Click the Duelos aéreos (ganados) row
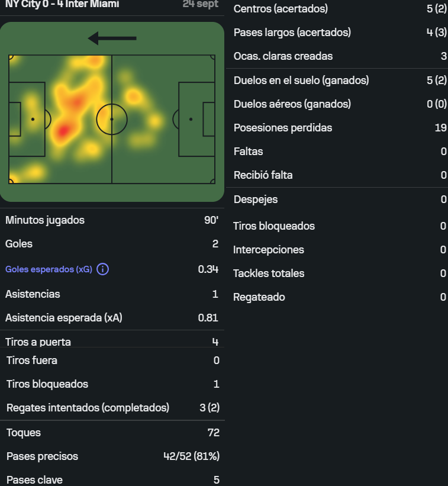The image size is (448, 486). click(338, 104)
